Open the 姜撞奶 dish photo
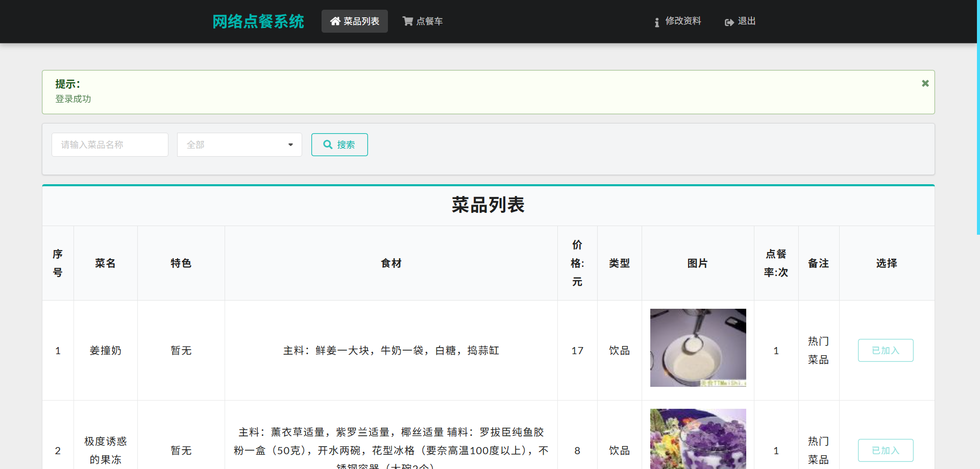The width and height of the screenshot is (980, 469). coord(698,348)
